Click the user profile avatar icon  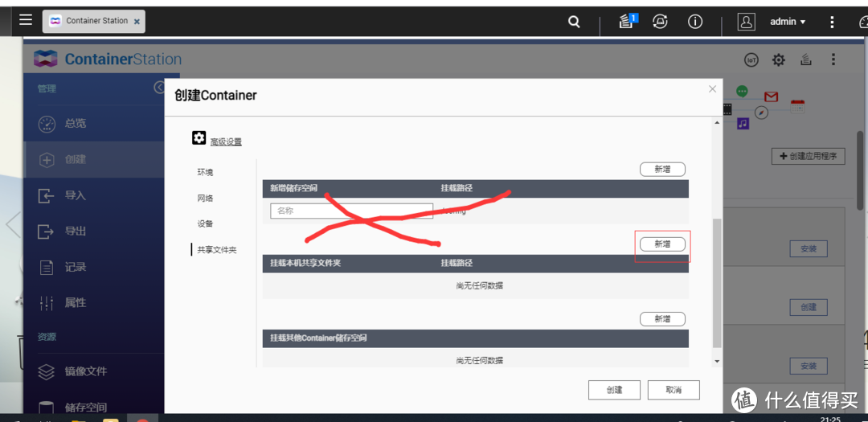tap(746, 22)
